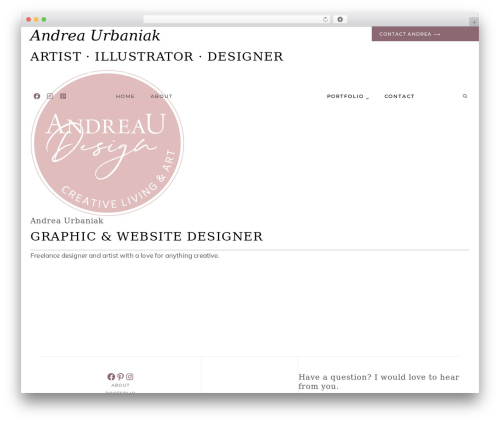The height and width of the screenshot is (423, 500).
Task: Open the footer Instagram icon
Action: [x=130, y=377]
